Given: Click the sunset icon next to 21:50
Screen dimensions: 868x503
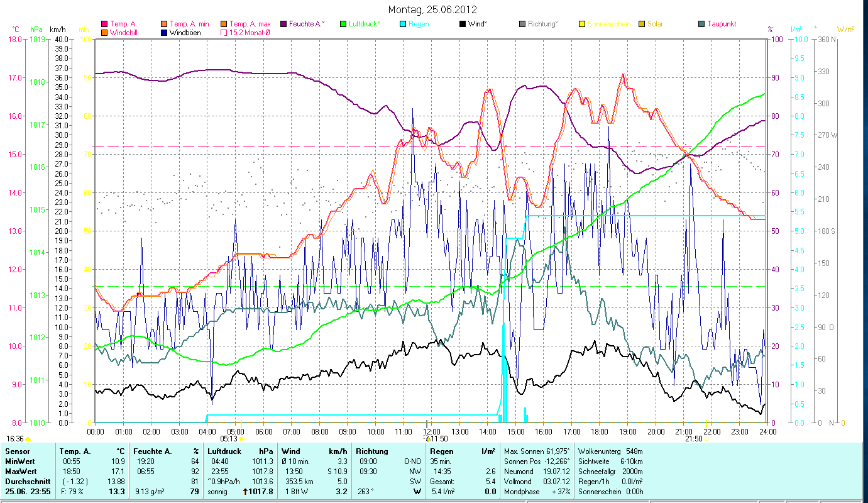Looking at the screenshot, I should point(708,439).
